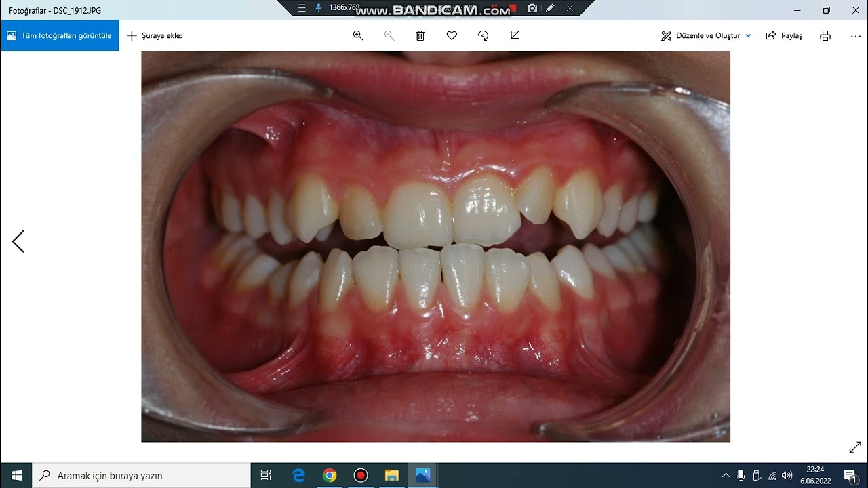Select the Photos app taskbar icon
The height and width of the screenshot is (488, 868).
coord(423,476)
